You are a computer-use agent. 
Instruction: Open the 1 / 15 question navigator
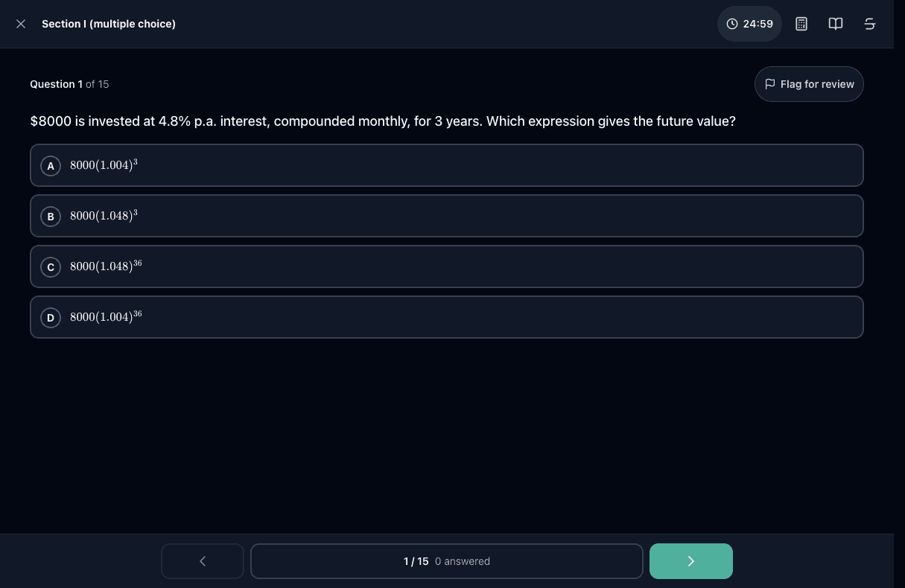point(447,561)
